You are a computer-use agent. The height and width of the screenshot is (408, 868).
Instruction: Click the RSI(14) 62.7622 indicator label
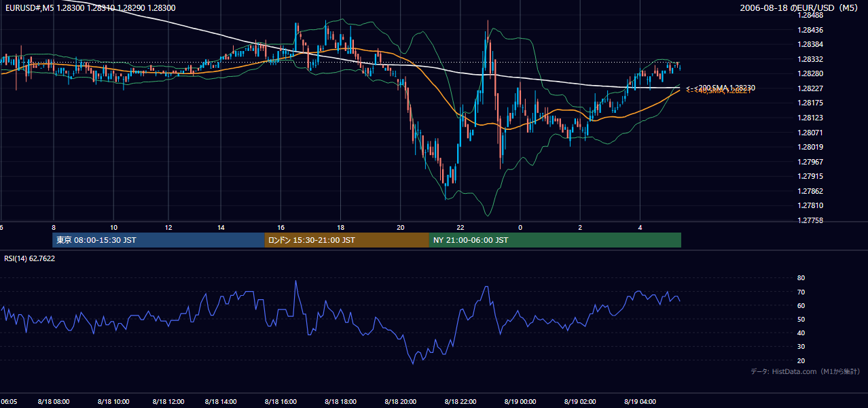tap(30, 258)
